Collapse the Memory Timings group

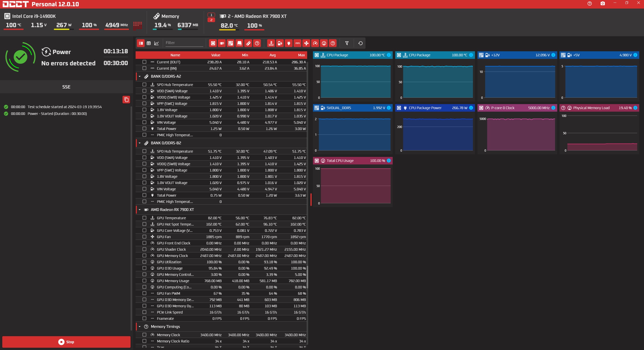pyautogui.click(x=140, y=327)
